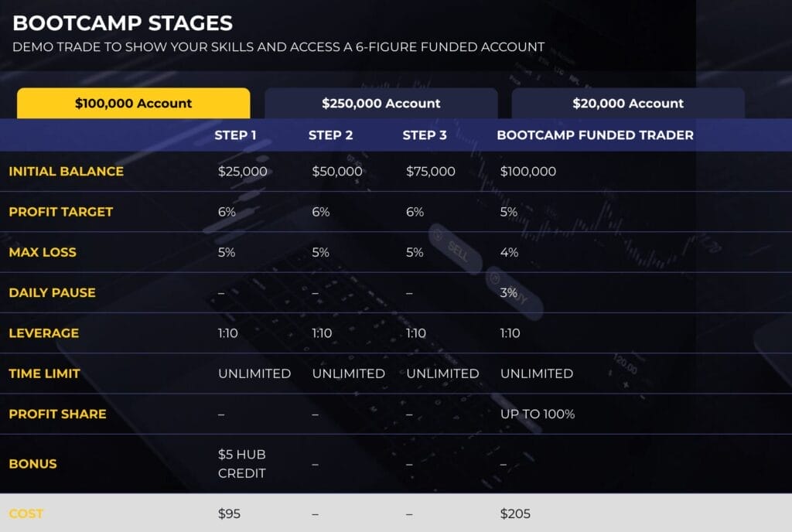The height and width of the screenshot is (532, 792).
Task: Click the LEVERAGE row label
Action: click(x=44, y=333)
